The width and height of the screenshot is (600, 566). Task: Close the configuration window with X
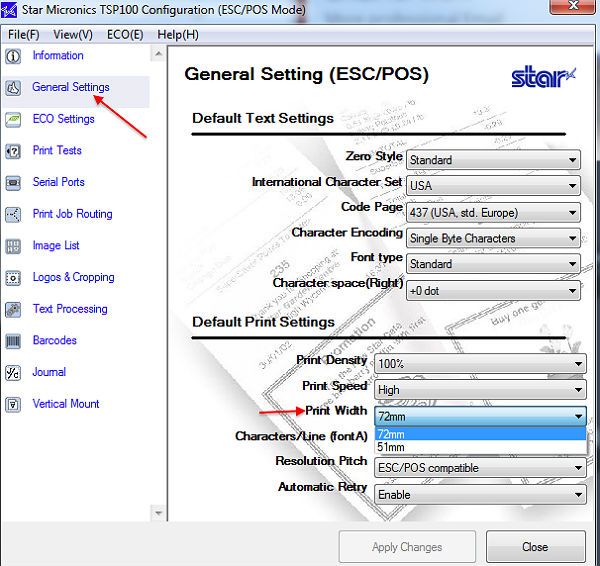pos(573,6)
